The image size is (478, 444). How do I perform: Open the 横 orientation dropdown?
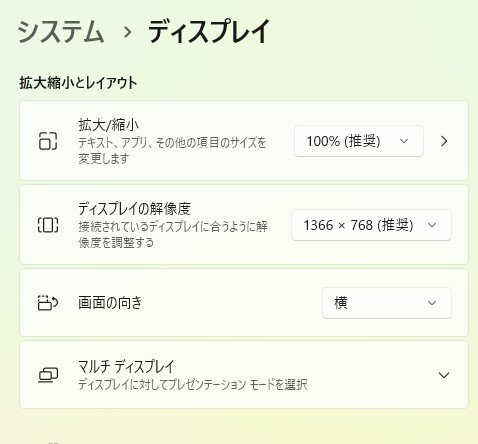pyautogui.click(x=387, y=303)
